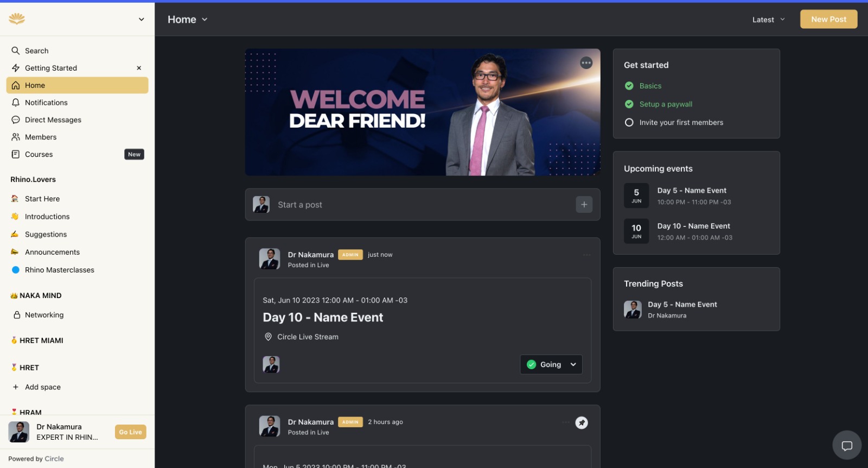Open options menu on the just-now post

click(586, 255)
